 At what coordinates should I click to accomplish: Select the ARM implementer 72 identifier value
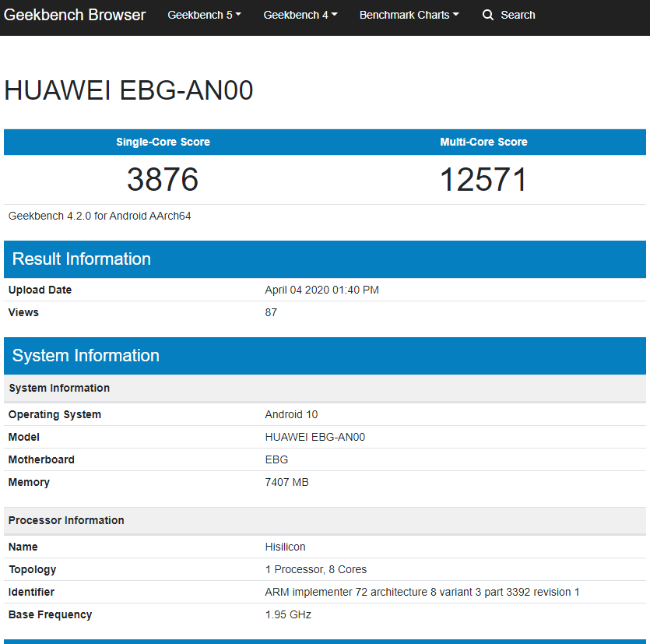(x=422, y=592)
